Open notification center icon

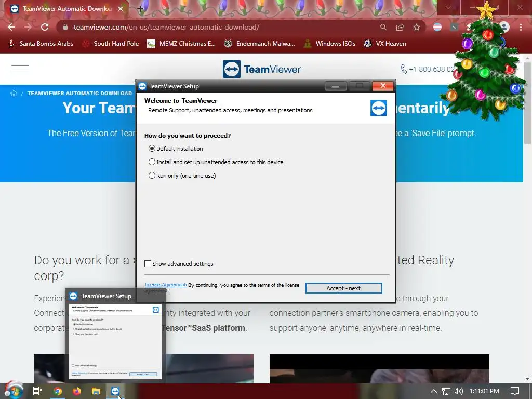point(515,391)
